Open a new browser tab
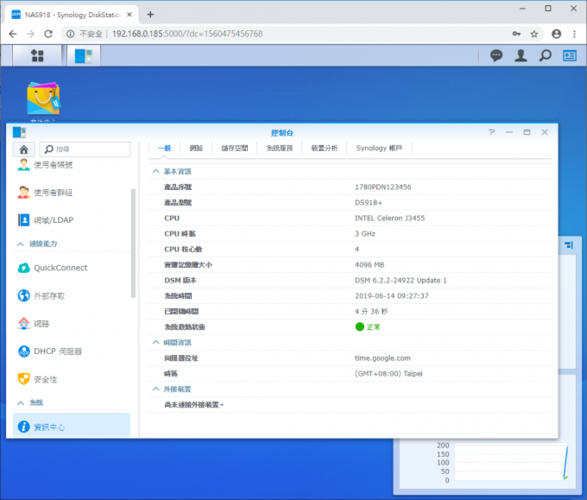 (x=150, y=15)
